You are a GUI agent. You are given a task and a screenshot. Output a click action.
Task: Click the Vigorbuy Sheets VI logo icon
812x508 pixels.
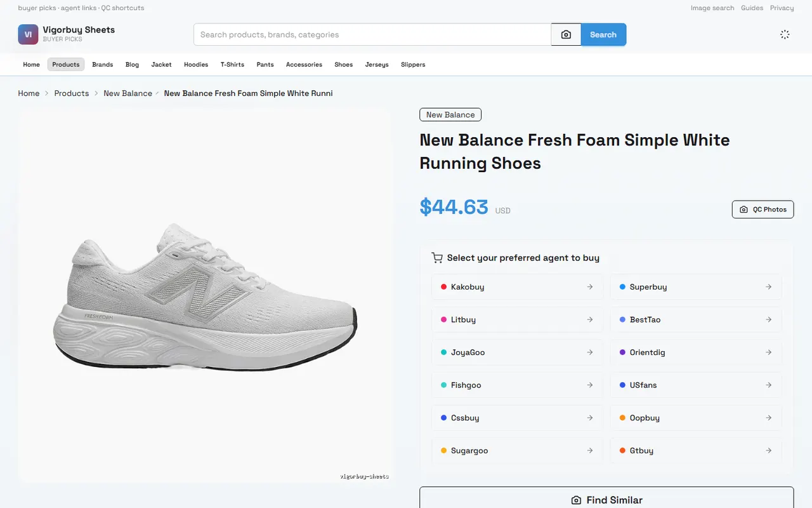pos(28,34)
